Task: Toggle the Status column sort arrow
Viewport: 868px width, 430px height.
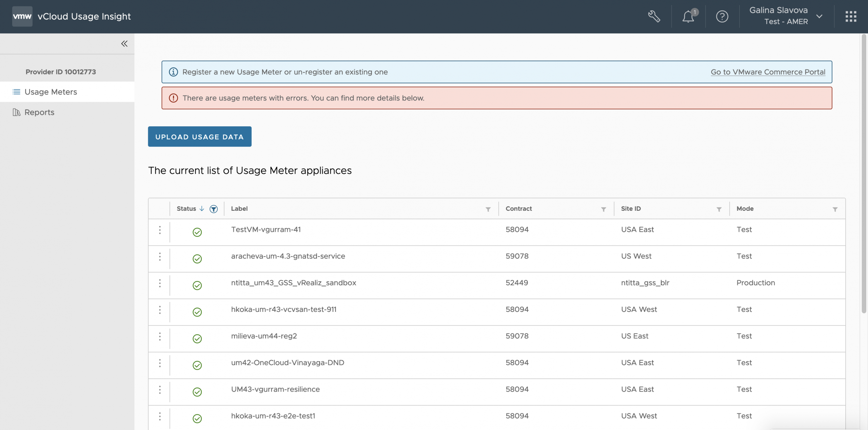Action: (x=202, y=209)
